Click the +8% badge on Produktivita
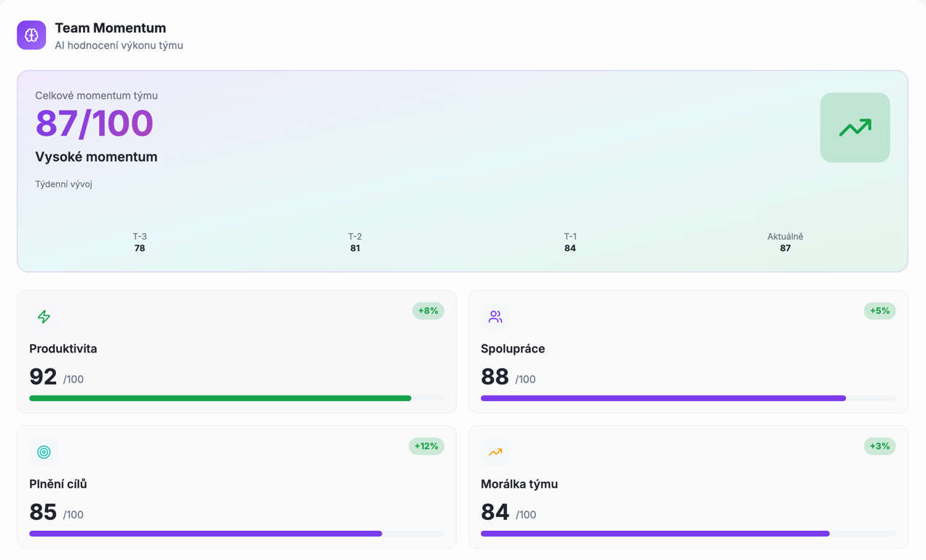 (428, 311)
